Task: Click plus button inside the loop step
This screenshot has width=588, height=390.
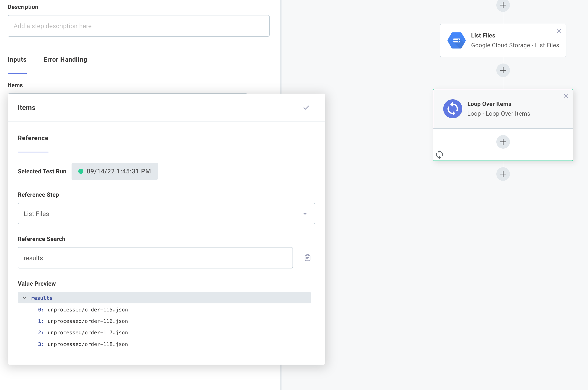Action: [x=503, y=142]
